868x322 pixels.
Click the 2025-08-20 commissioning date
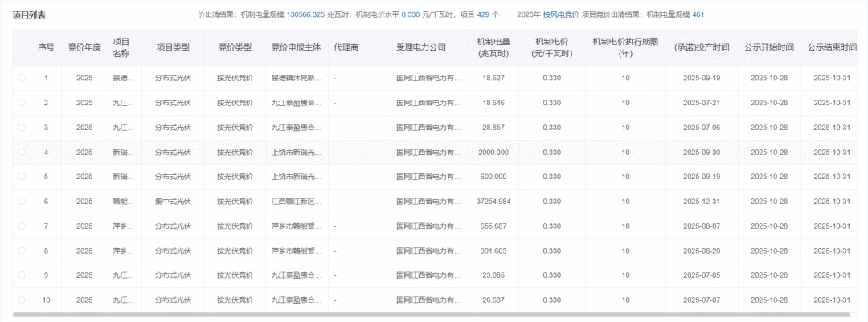(x=702, y=251)
